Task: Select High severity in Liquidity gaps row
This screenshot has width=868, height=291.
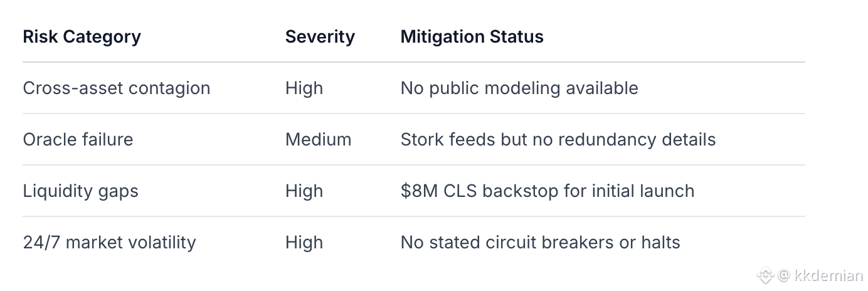Action: (304, 191)
